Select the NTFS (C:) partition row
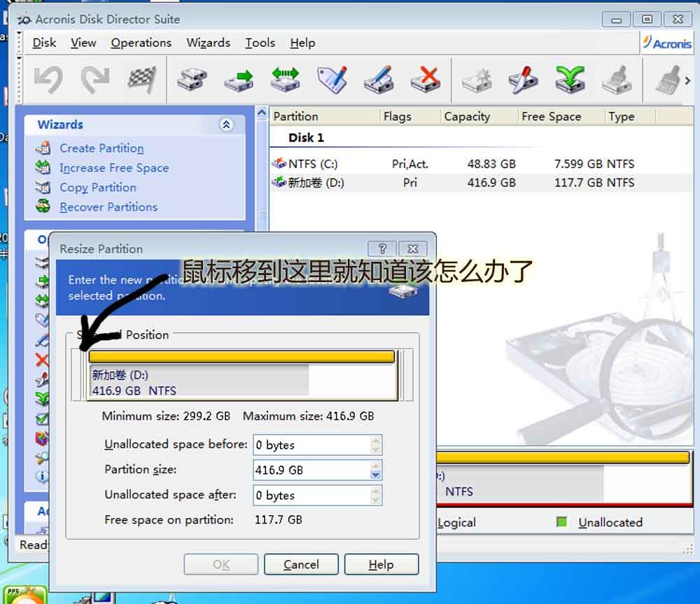700x604 pixels. 482,164
